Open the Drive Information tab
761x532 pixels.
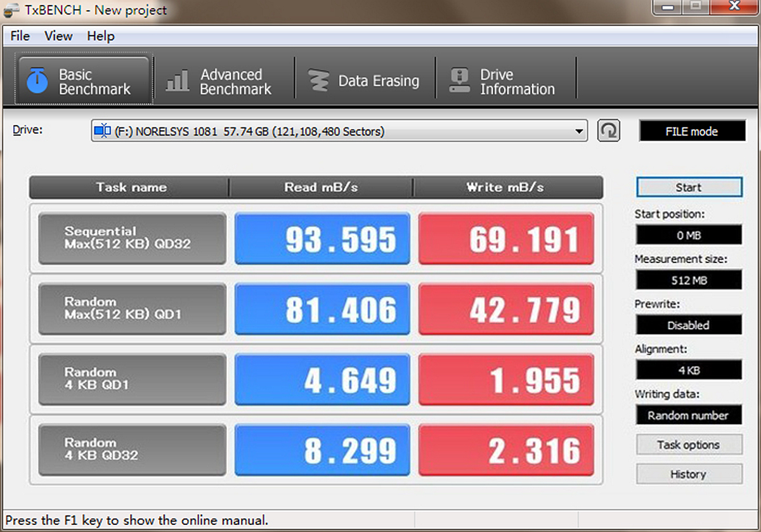tap(505, 82)
